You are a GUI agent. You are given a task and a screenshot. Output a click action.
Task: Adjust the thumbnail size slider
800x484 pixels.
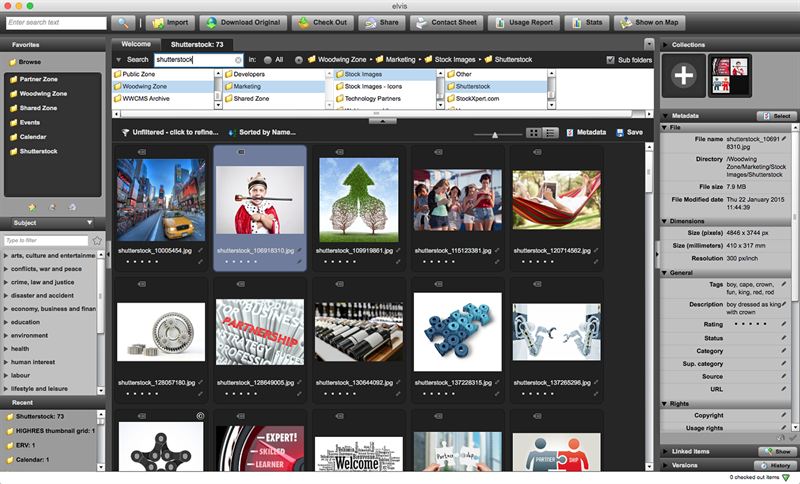[497, 133]
